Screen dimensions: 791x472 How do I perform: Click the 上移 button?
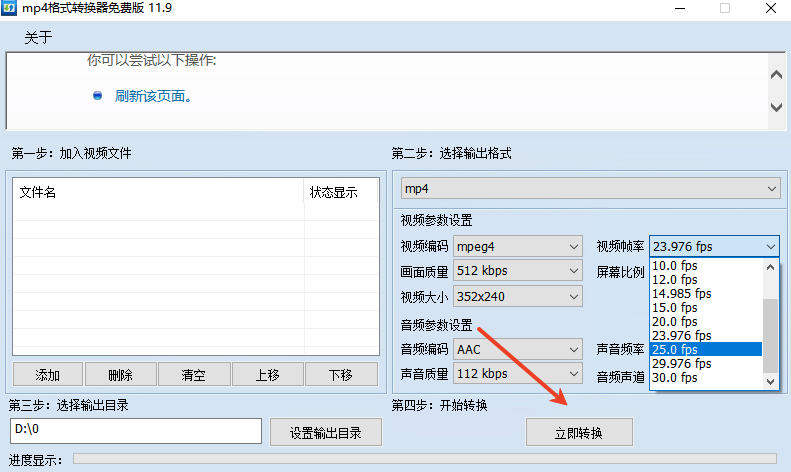(267, 375)
